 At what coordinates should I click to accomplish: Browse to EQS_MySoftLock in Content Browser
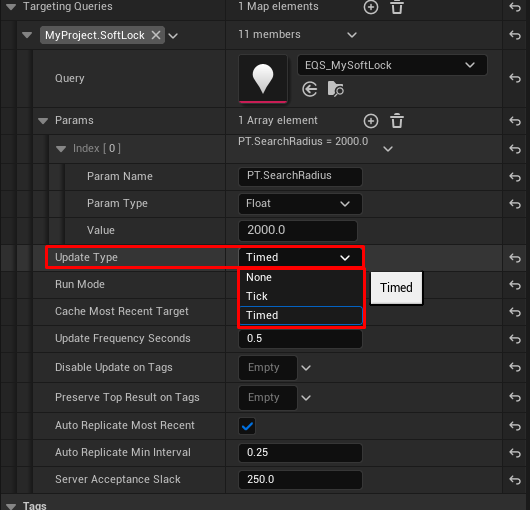click(x=335, y=89)
